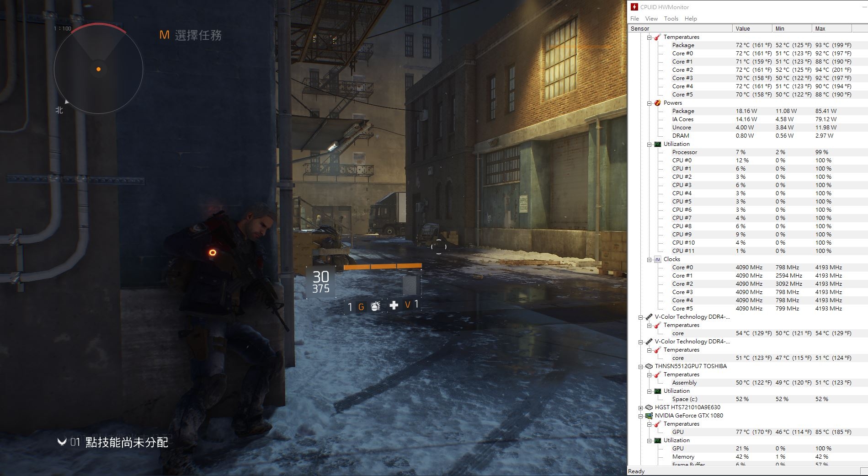This screenshot has height=476, width=868.
Task: Select the Core #5 clock row
Action: point(769,309)
